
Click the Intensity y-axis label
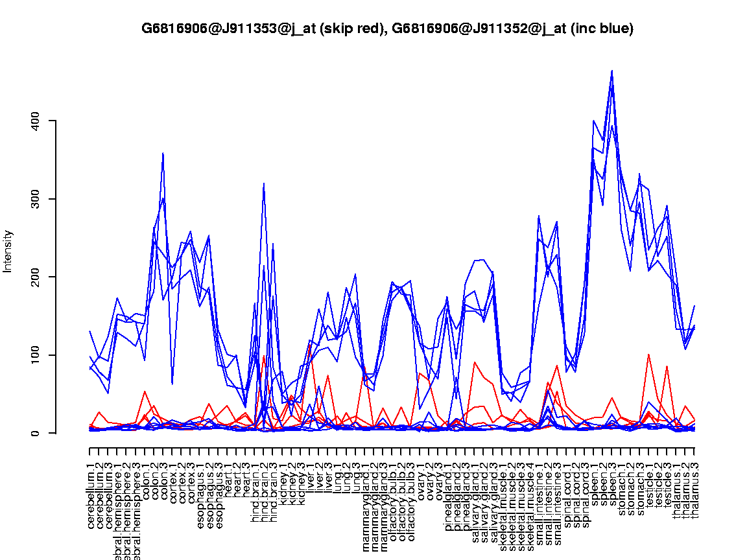8,251
